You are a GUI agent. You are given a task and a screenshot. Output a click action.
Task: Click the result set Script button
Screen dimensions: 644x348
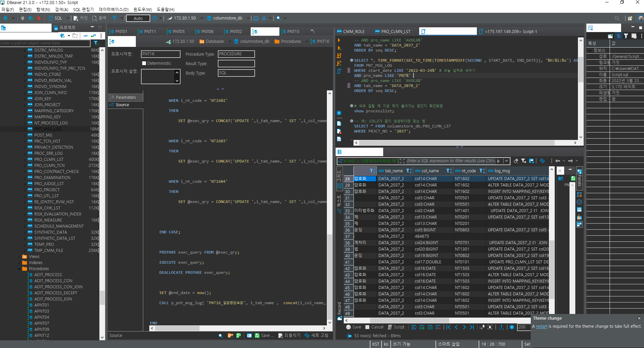click(396, 327)
